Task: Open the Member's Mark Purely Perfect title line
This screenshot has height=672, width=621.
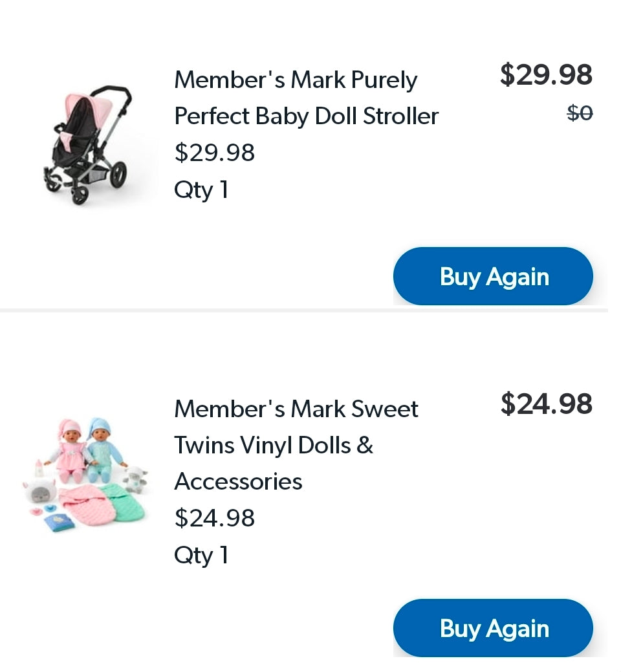Action: (296, 80)
